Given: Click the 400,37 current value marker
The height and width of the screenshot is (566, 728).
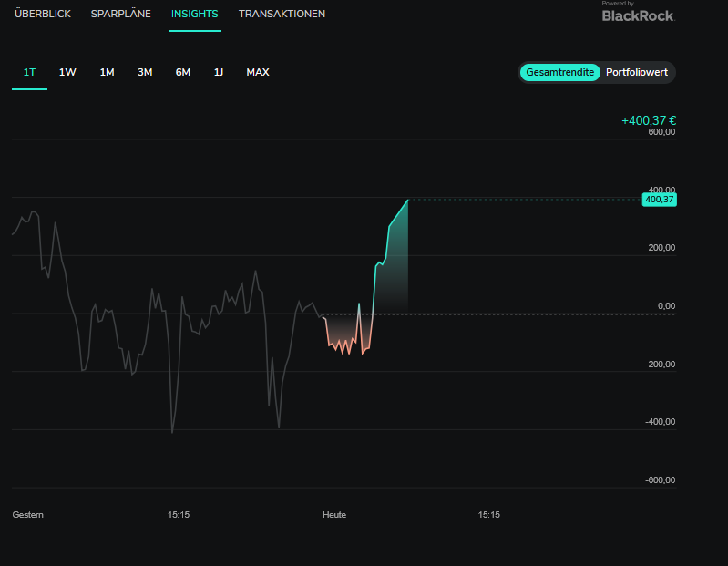Looking at the screenshot, I should pos(659,199).
